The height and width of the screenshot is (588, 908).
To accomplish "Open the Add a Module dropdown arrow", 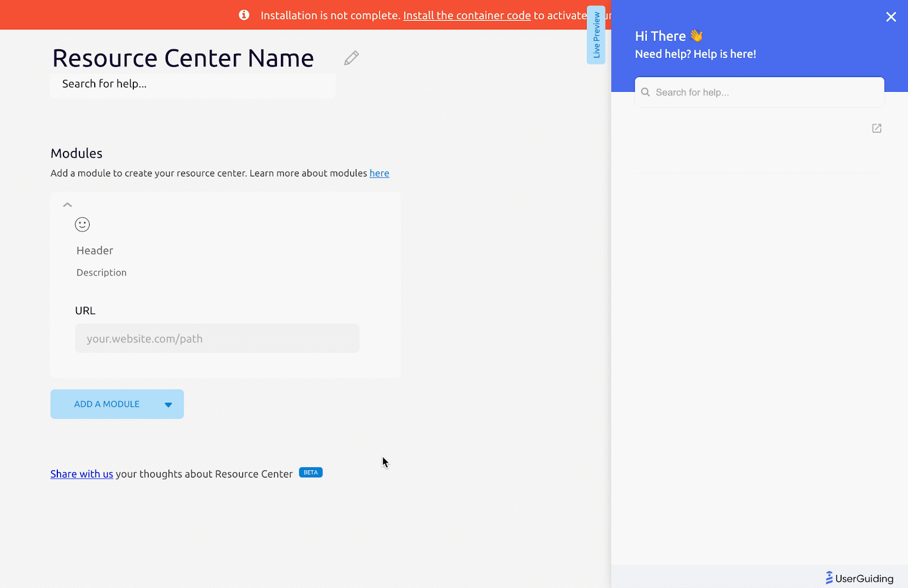I will click(x=168, y=404).
